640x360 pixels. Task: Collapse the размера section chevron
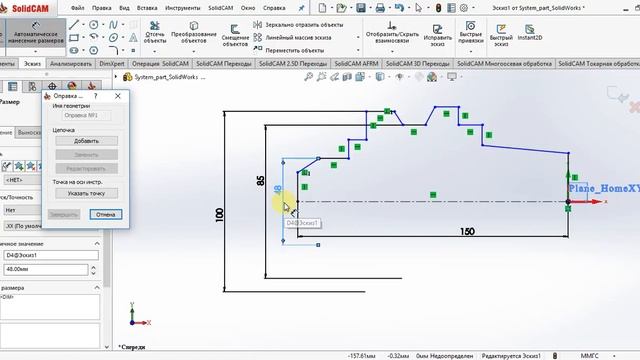[x=97, y=288]
